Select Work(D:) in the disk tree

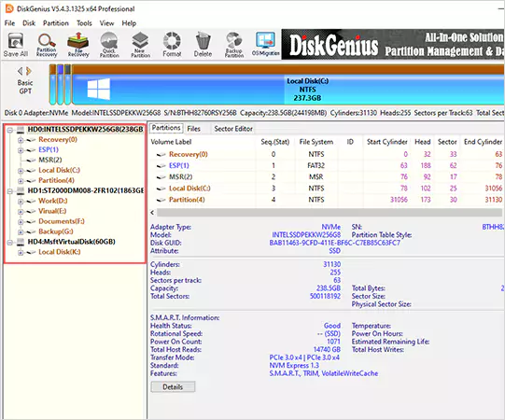53,201
